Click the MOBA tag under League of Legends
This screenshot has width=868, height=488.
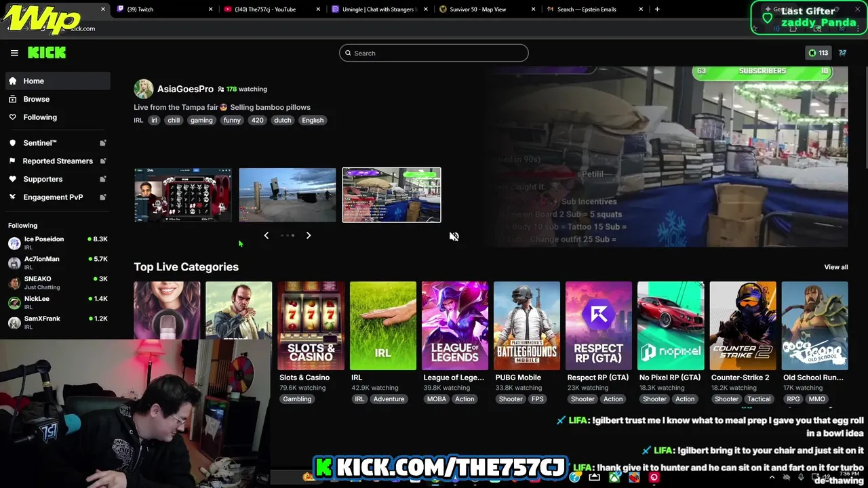437,399
